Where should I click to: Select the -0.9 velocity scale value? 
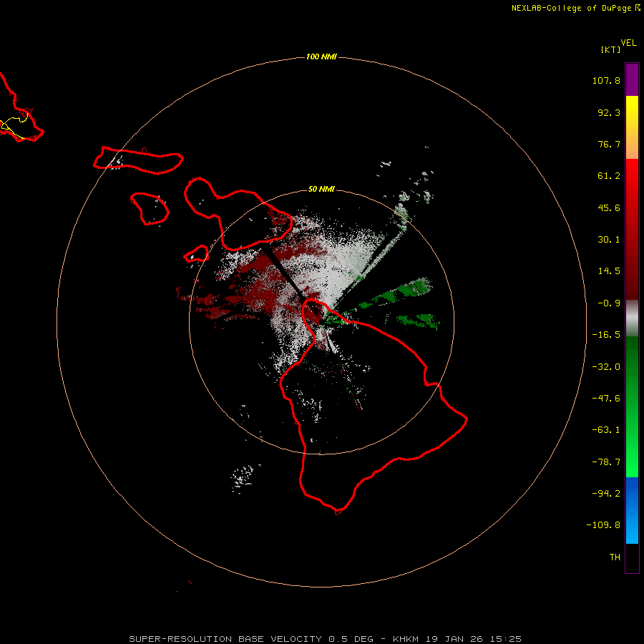pyautogui.click(x=609, y=303)
